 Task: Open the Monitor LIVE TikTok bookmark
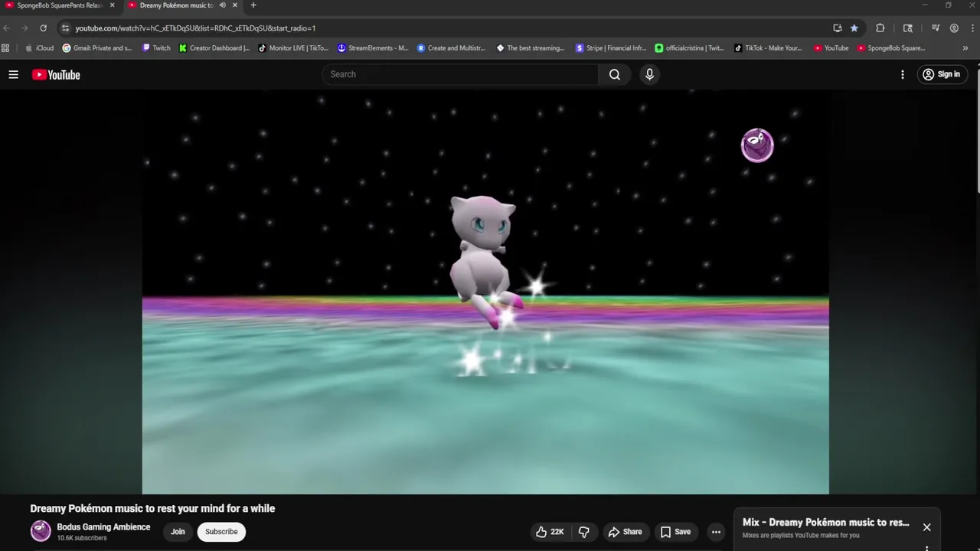click(293, 48)
